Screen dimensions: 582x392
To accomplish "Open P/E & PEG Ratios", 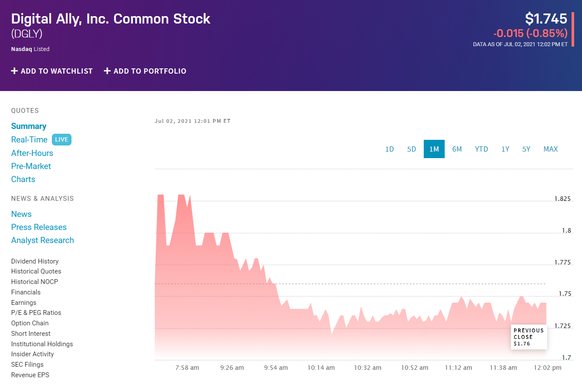I will pos(36,313).
